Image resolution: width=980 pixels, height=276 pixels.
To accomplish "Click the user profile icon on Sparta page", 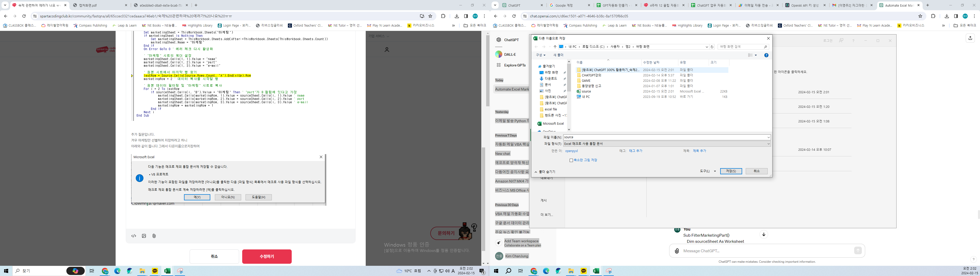I will (x=387, y=50).
